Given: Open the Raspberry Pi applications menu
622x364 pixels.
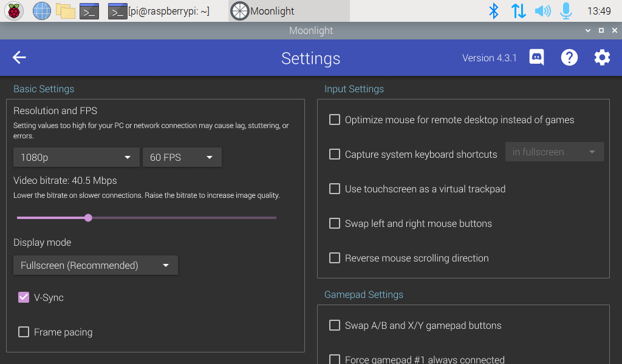Looking at the screenshot, I should pos(13,10).
